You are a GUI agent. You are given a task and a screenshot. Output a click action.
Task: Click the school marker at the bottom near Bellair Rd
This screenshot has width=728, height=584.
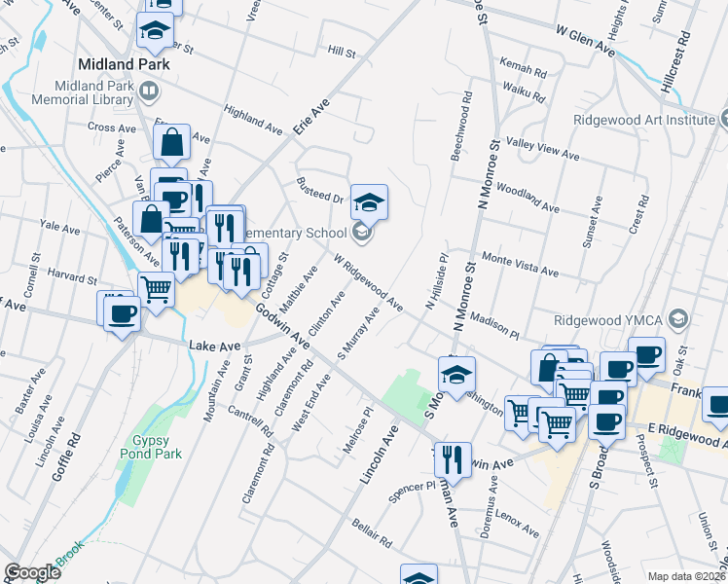coord(419,575)
